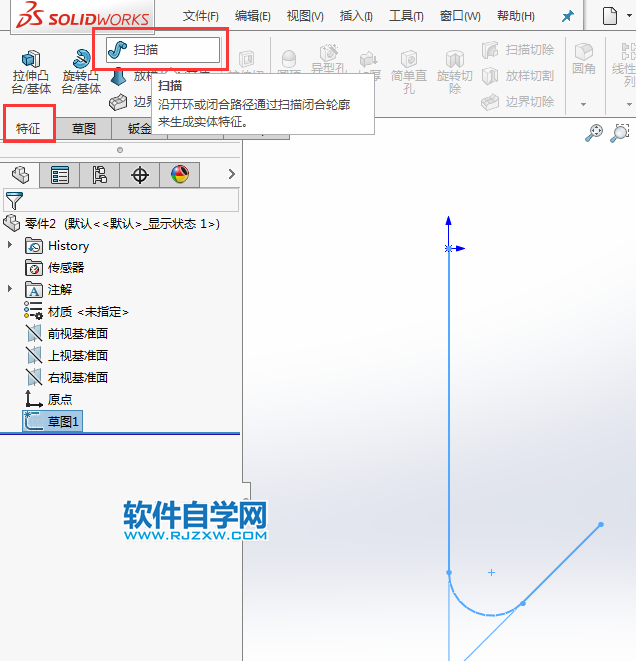This screenshot has height=661, width=636.
Task: Open the DisplayManager color ball tab
Action: click(180, 175)
